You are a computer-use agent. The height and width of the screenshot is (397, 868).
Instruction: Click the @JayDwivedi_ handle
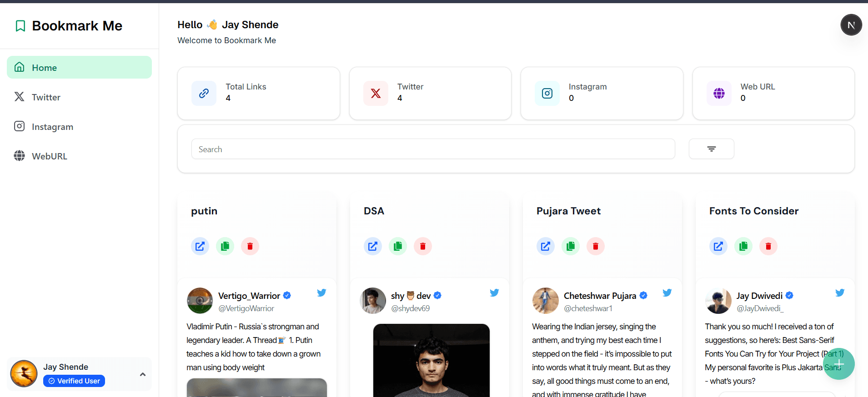[760, 308]
